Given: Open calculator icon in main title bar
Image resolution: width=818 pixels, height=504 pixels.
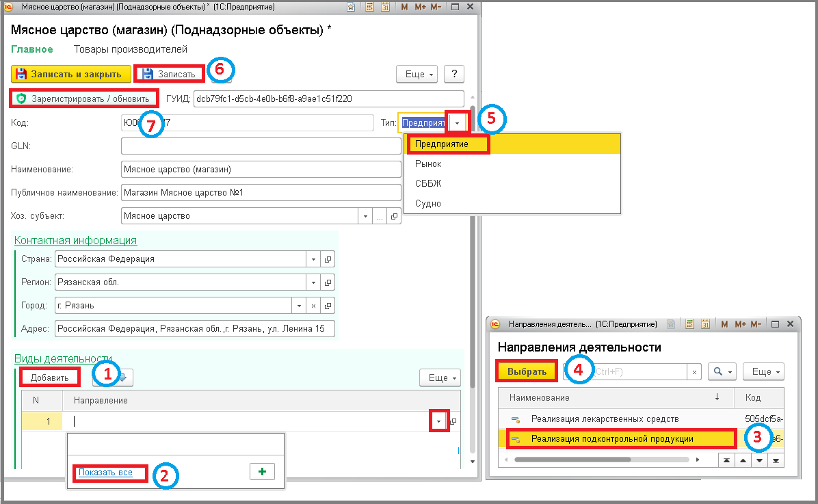Looking at the screenshot, I should click(x=369, y=7).
